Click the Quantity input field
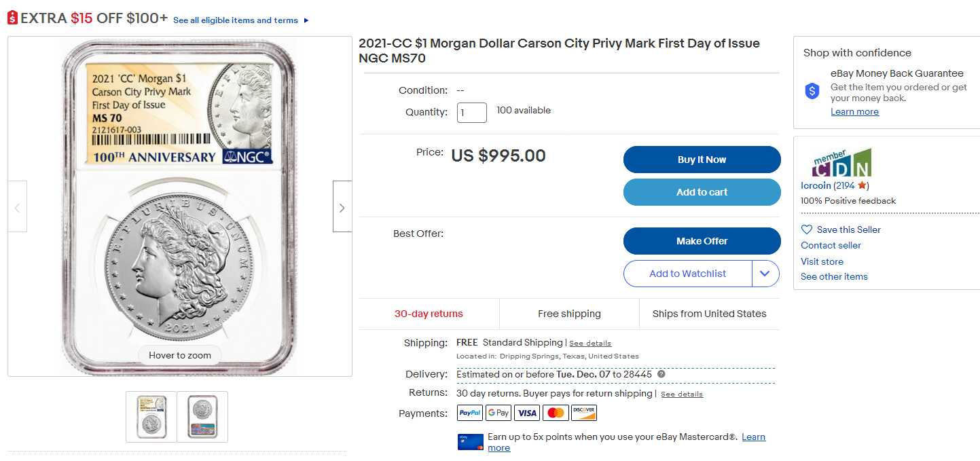This screenshot has width=980, height=461. click(x=472, y=113)
